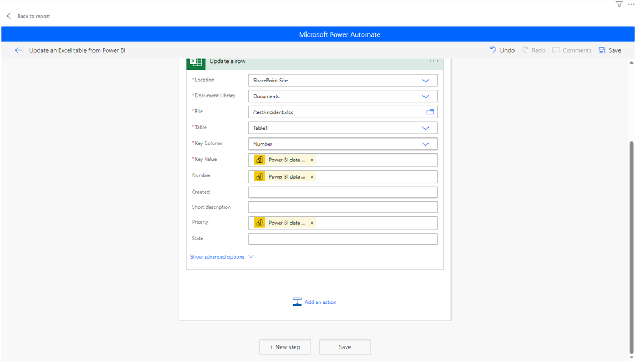
Task: Click the flow title Update an Excel table
Action: (x=77, y=50)
